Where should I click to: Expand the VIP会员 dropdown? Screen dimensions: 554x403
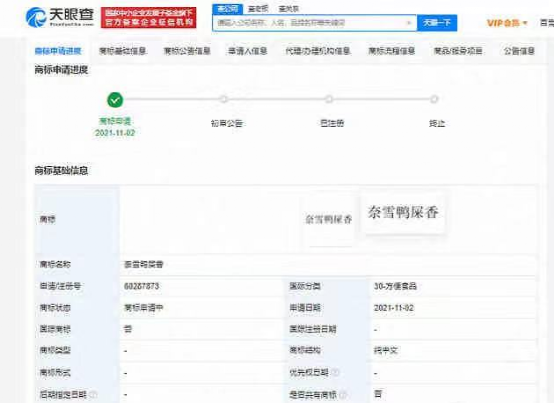click(507, 23)
